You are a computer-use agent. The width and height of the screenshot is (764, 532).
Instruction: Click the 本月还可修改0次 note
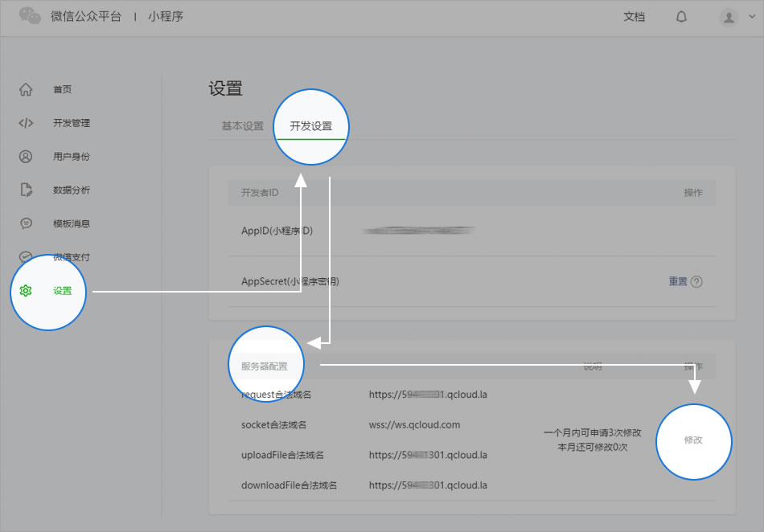[x=593, y=448]
